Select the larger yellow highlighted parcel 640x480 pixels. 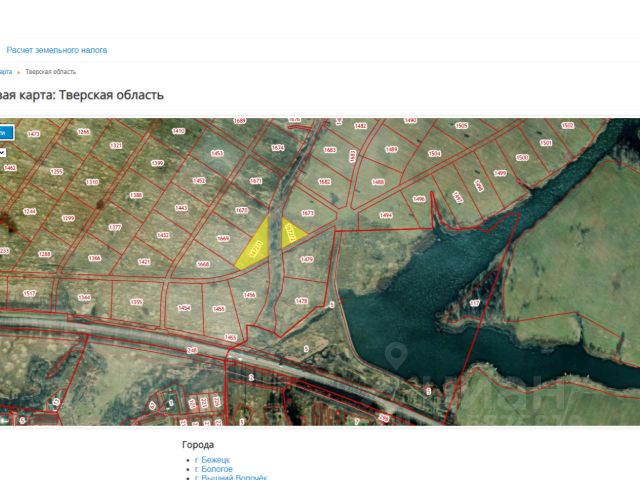[x=255, y=247]
